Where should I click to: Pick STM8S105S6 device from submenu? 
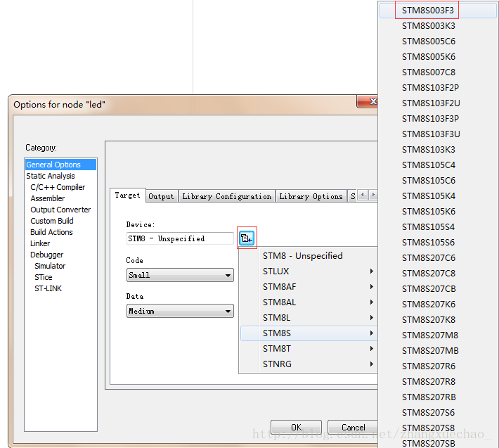tap(438, 243)
